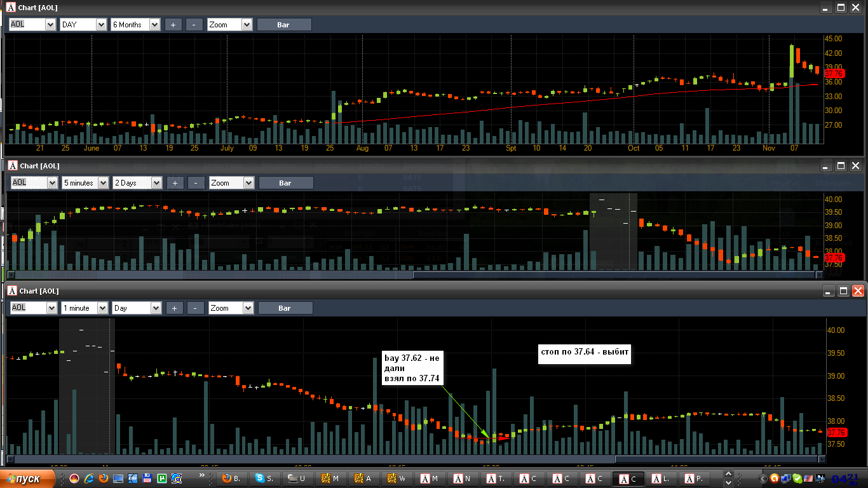
Task: Click the 'bay 37.62' annotation text box
Action: coord(412,369)
